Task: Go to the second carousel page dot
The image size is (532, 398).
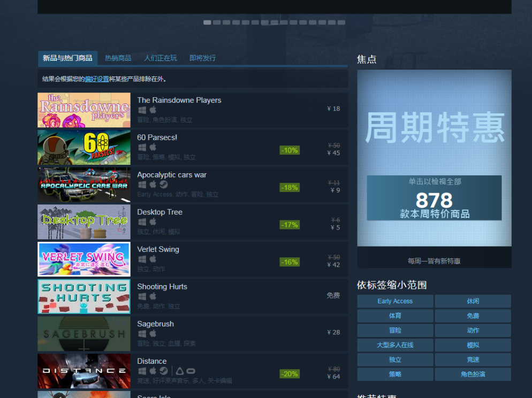Action: click(x=216, y=22)
